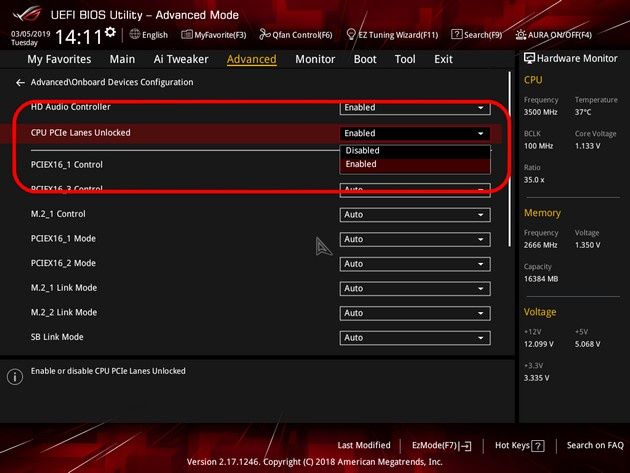Open Qfan Control fan icon
630x473 pixels.
pos(264,35)
